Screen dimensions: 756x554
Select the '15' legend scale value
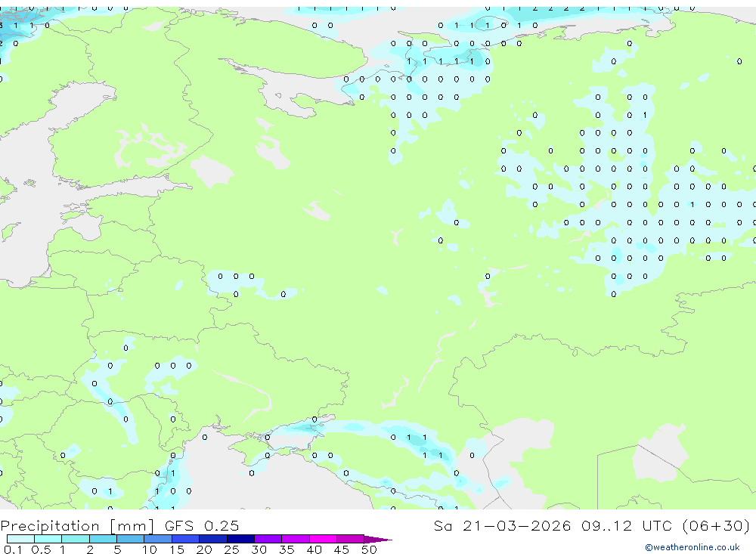pyautogui.click(x=177, y=549)
